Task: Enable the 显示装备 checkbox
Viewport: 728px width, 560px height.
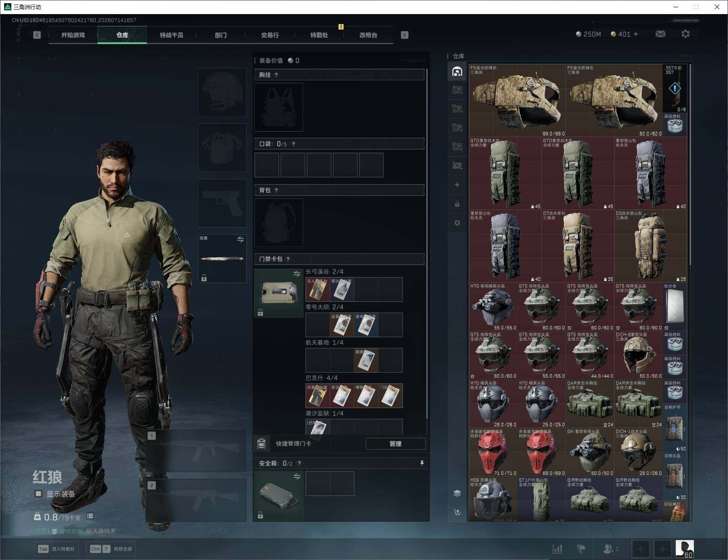Action: click(39, 494)
